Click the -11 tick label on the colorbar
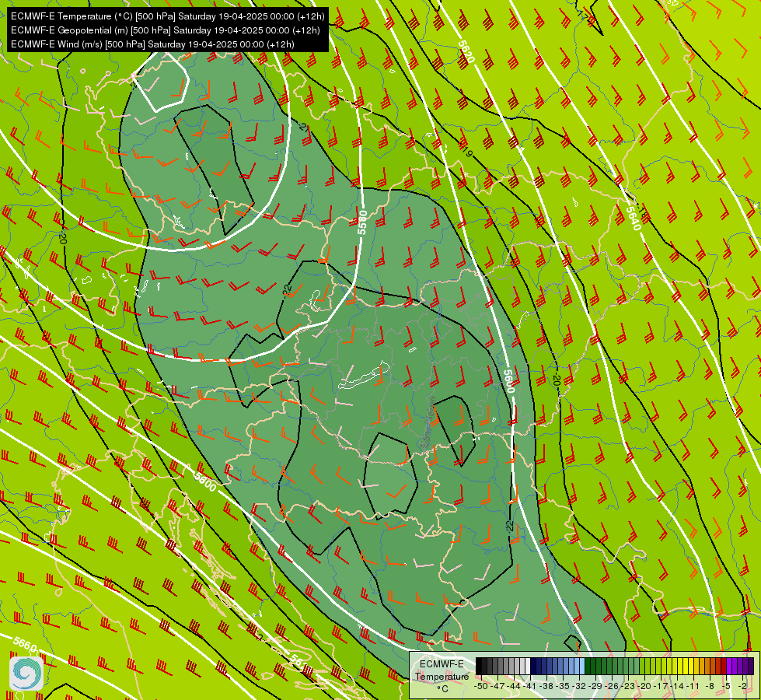Image resolution: width=761 pixels, height=700 pixels. (693, 686)
